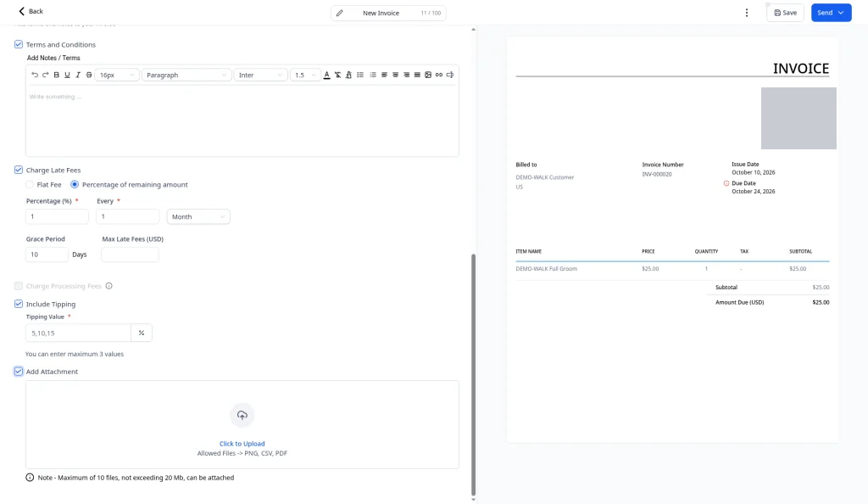Open the three-dot more options menu
Viewport: 868px width, 504px height.
(x=746, y=13)
